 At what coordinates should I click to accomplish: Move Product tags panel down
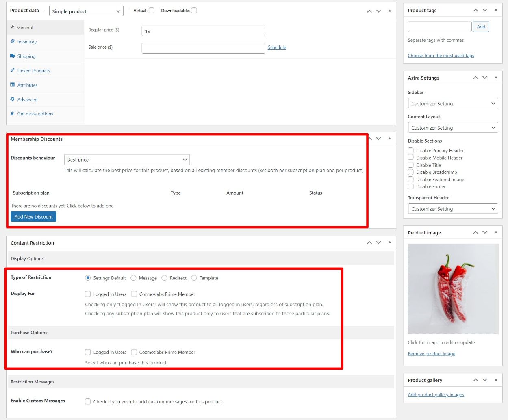(x=485, y=10)
